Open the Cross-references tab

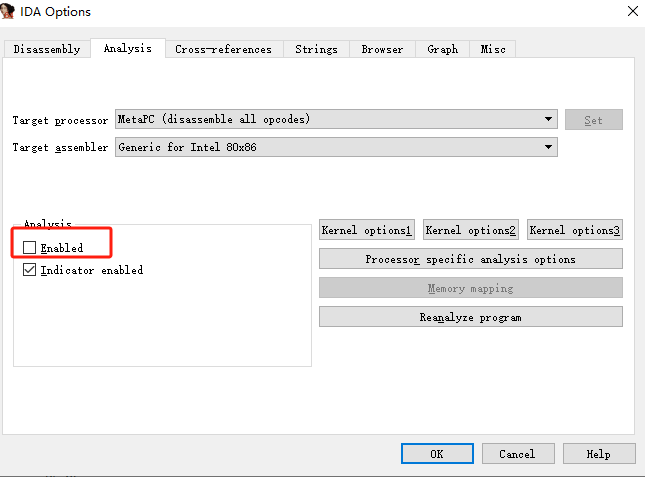click(x=223, y=49)
